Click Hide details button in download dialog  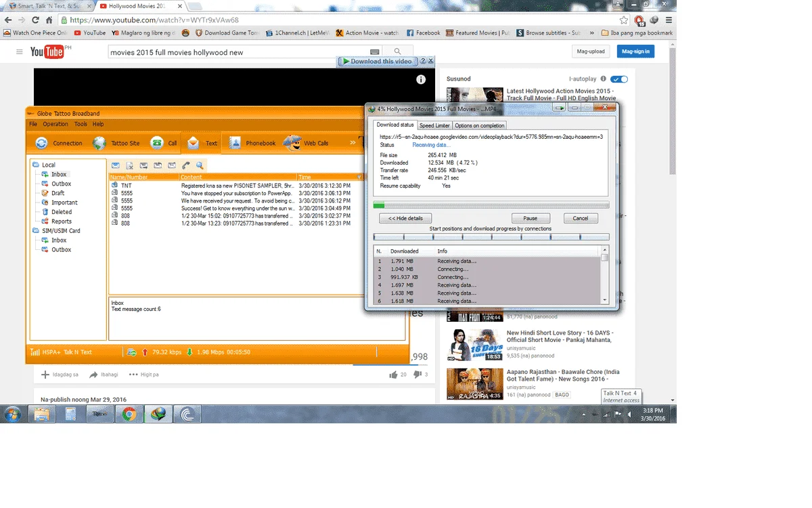pos(405,218)
